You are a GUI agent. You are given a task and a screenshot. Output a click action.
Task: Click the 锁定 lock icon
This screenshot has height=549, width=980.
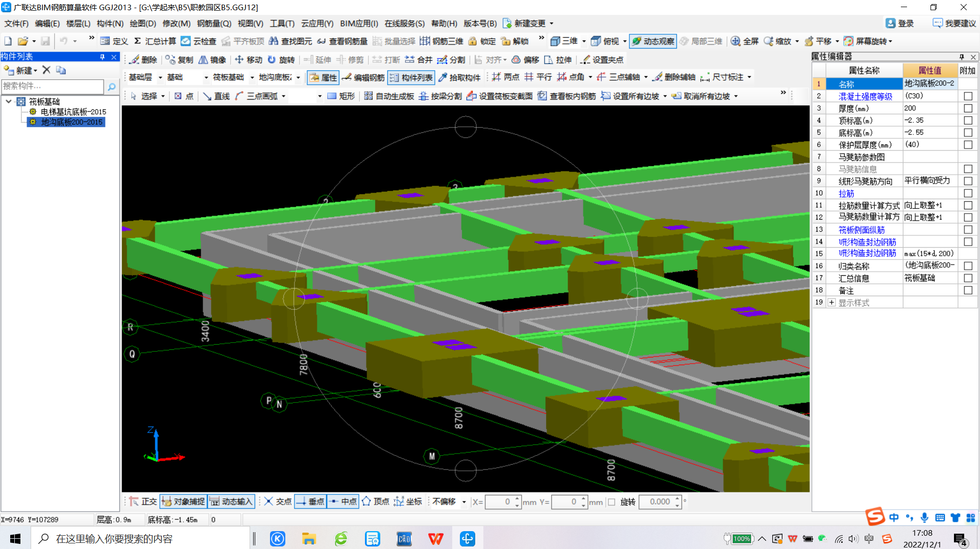pos(473,41)
